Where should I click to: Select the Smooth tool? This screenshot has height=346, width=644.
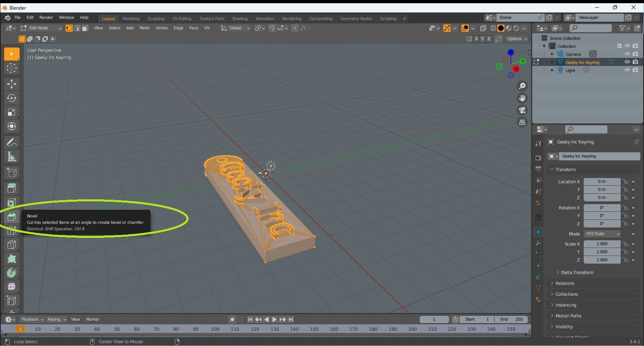[x=12, y=287]
